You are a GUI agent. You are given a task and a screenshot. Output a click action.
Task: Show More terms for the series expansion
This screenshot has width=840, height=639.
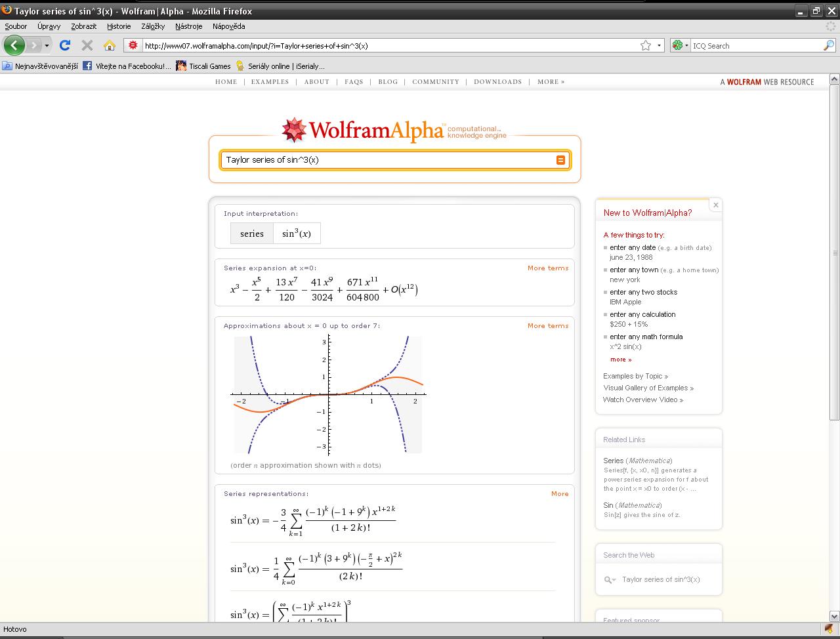tap(548, 268)
